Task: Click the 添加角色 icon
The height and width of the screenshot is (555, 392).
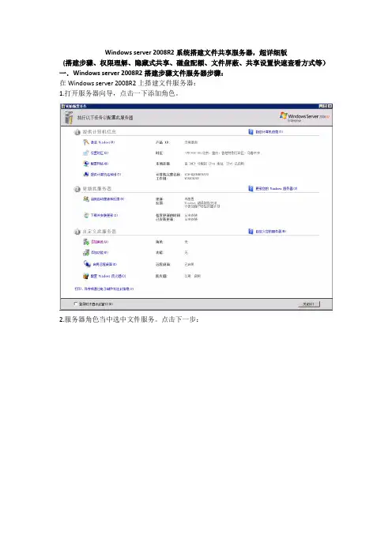Action: point(86,242)
